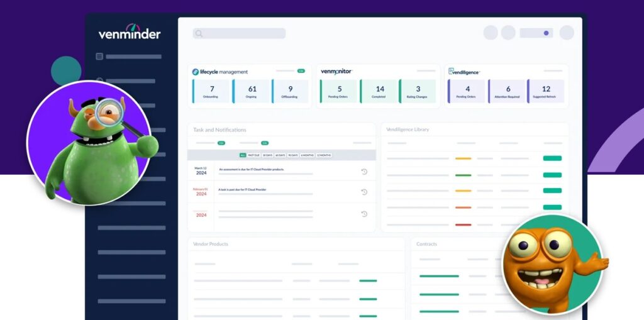Select the 90 DAYS filter tab
This screenshot has height=320, width=644.
click(293, 155)
